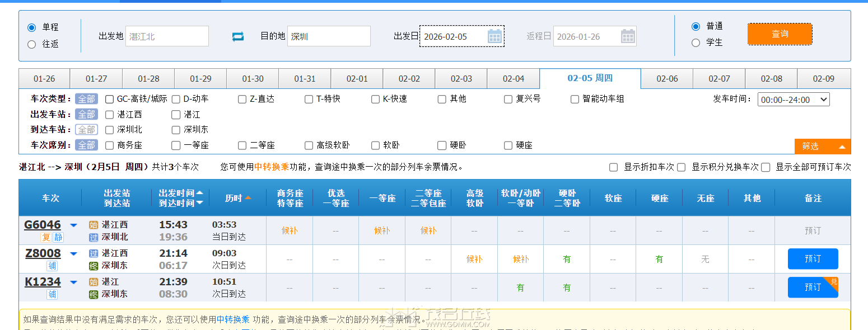The width and height of the screenshot is (868, 330).
Task: Click the orange 查询 search button
Action: click(x=780, y=34)
